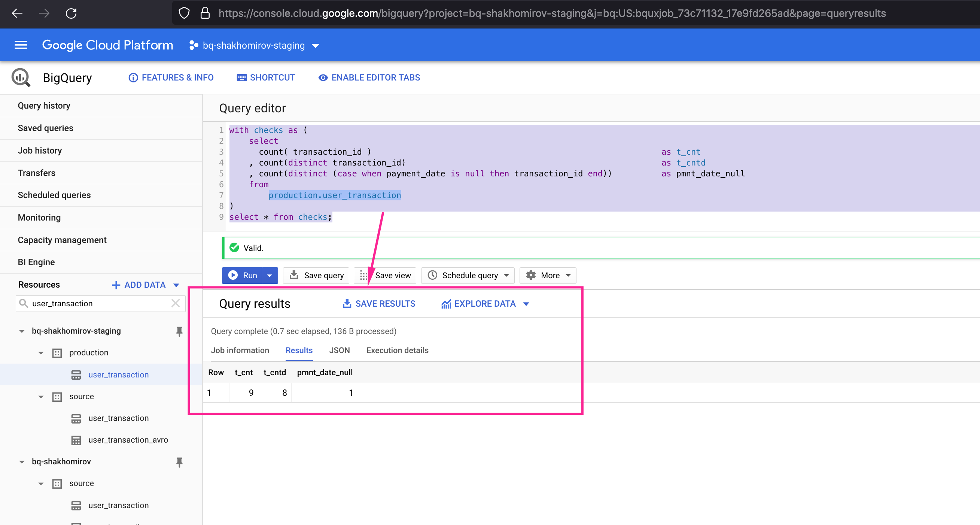980x525 pixels.
Task: Reload the browser page
Action: click(71, 14)
